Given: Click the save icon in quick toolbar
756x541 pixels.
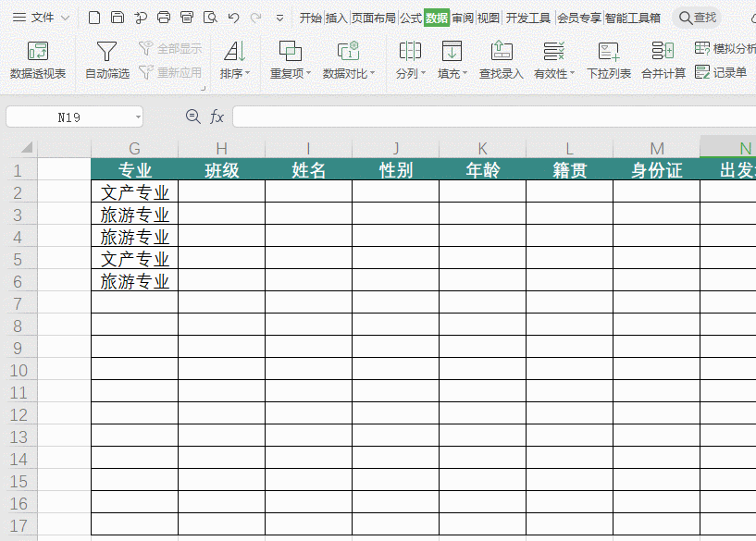Looking at the screenshot, I should click(118, 18).
